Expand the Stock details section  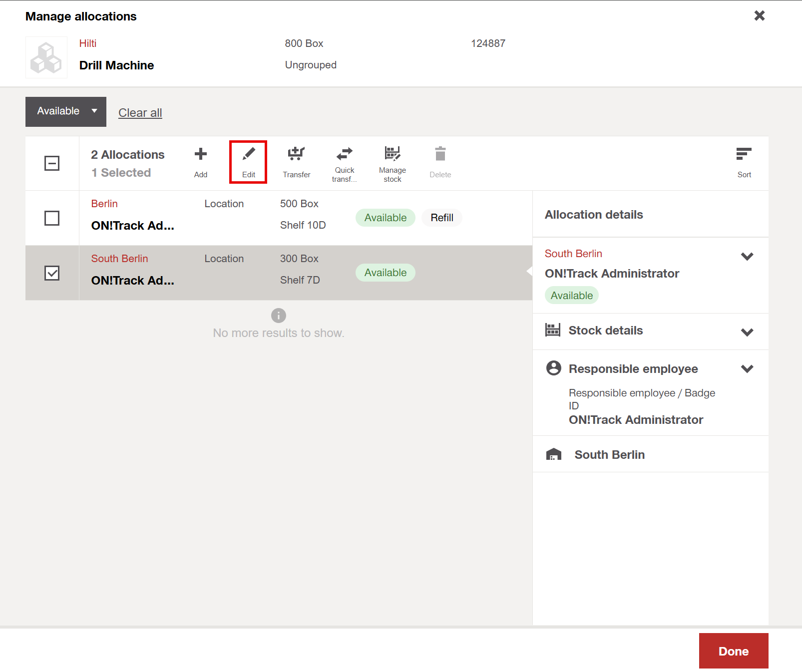point(747,332)
